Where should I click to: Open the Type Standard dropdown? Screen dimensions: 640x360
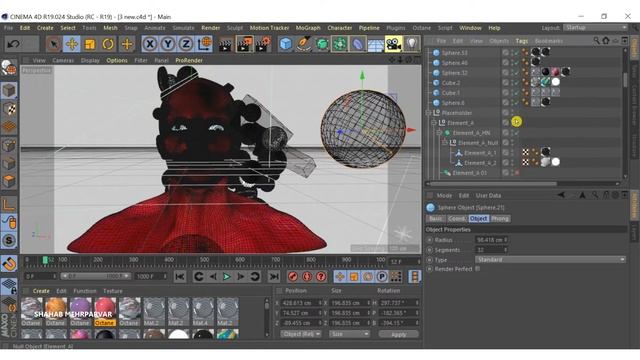coord(550,260)
